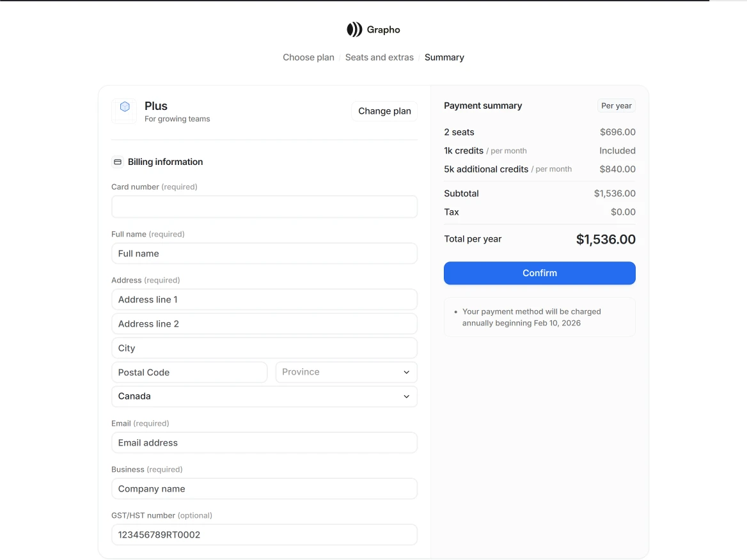The image size is (747, 560).
Task: Expand the Canada country dropdown
Action: 264,396
